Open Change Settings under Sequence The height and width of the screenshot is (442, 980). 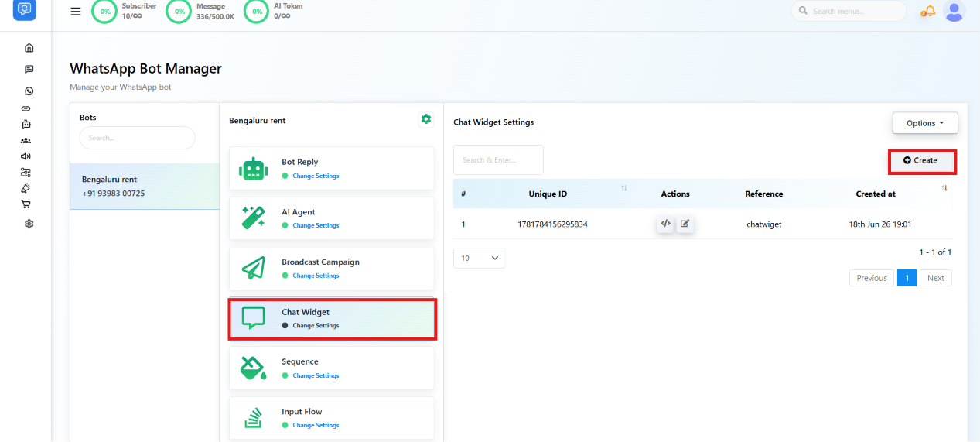pyautogui.click(x=316, y=375)
